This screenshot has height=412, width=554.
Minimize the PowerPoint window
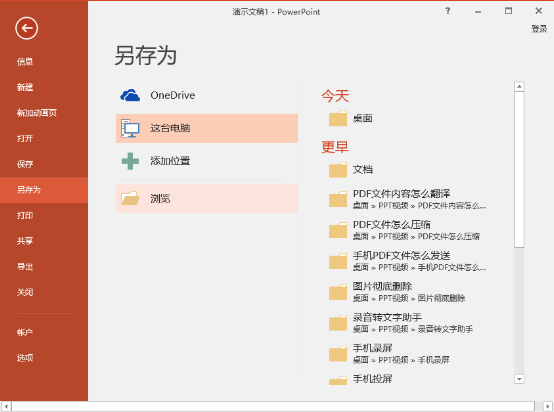tap(478, 11)
